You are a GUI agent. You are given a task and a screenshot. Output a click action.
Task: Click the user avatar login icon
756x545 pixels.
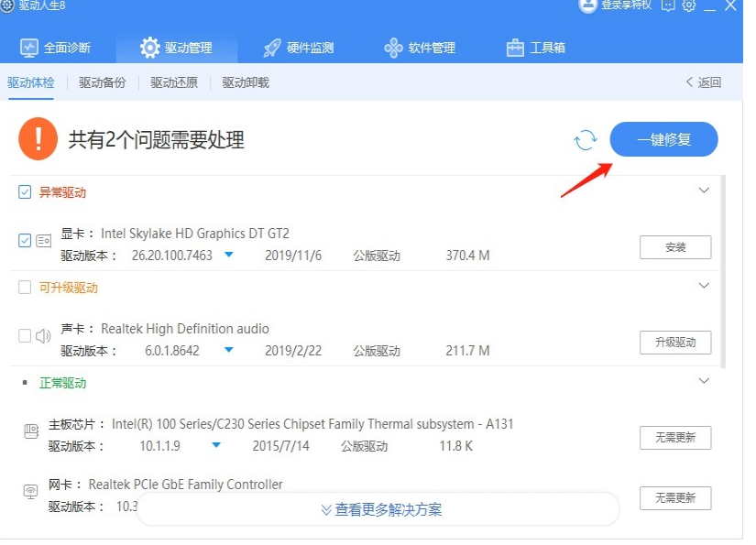click(587, 5)
